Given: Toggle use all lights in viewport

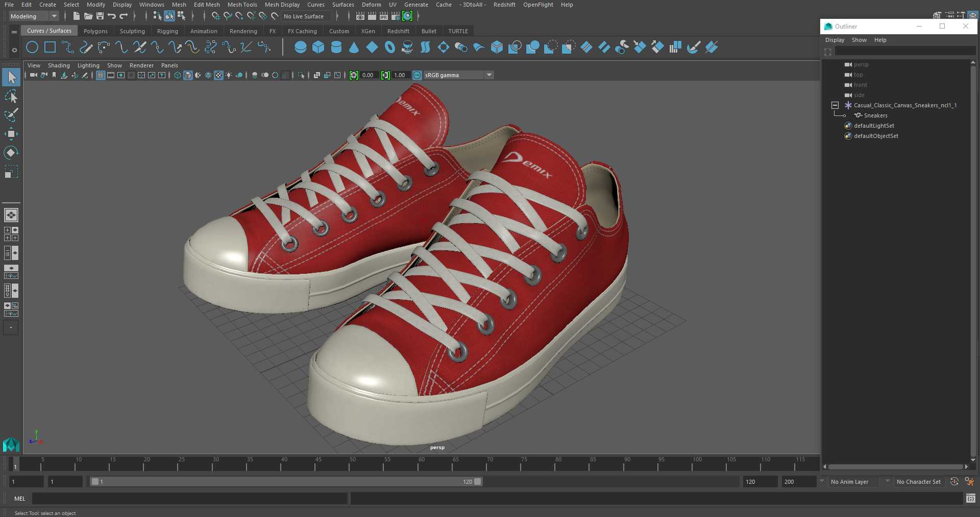Looking at the screenshot, I should pos(229,75).
